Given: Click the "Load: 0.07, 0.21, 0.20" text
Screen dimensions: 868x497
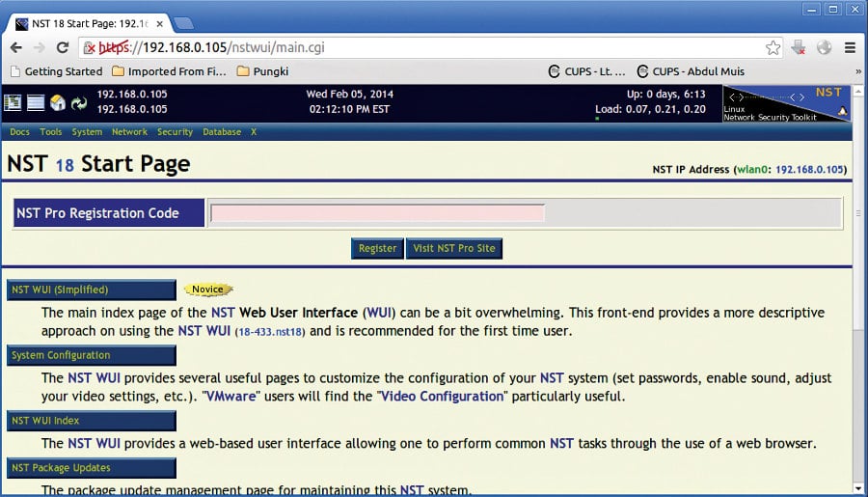Looking at the screenshot, I should tap(650, 109).
